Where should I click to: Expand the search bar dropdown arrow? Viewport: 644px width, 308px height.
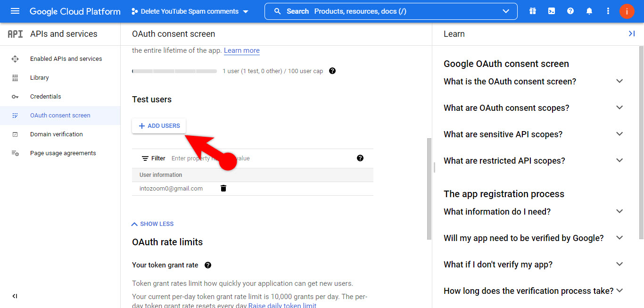(x=506, y=11)
